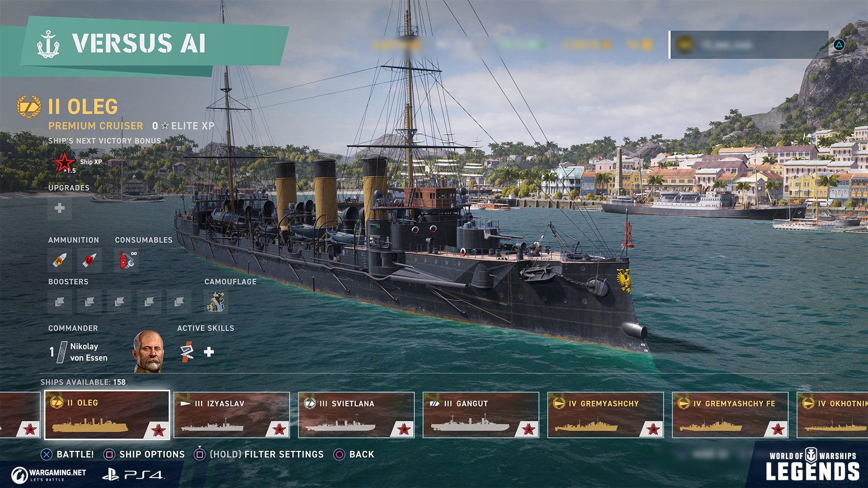The image size is (868, 488).
Task: Select the high-explosive ammunition icon
Action: (x=60, y=260)
